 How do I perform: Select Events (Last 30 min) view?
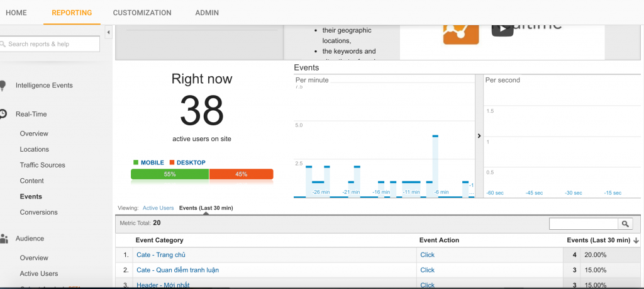click(206, 208)
